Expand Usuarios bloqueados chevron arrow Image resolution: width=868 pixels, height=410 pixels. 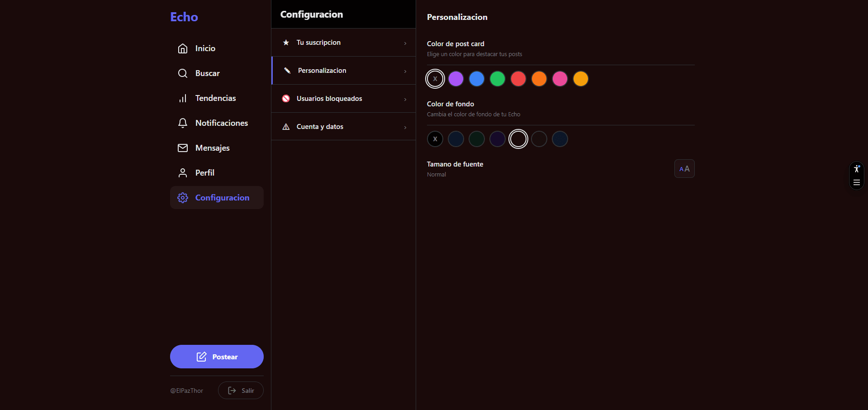coord(405,99)
